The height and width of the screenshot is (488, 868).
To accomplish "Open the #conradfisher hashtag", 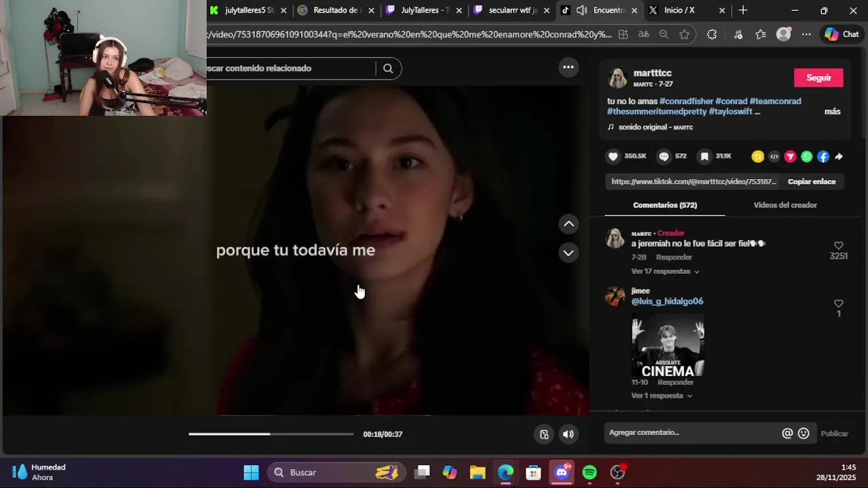I will 686,102.
